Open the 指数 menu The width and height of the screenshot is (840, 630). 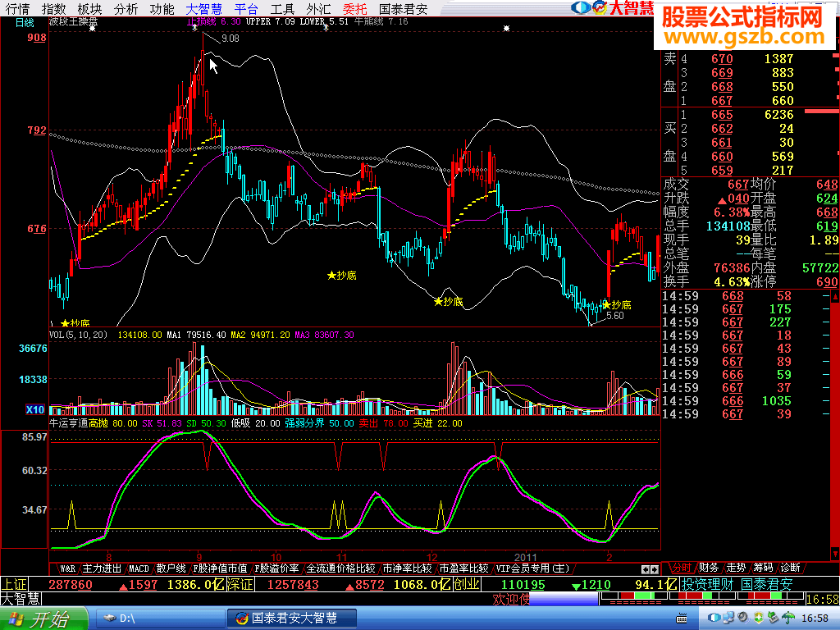(53, 8)
